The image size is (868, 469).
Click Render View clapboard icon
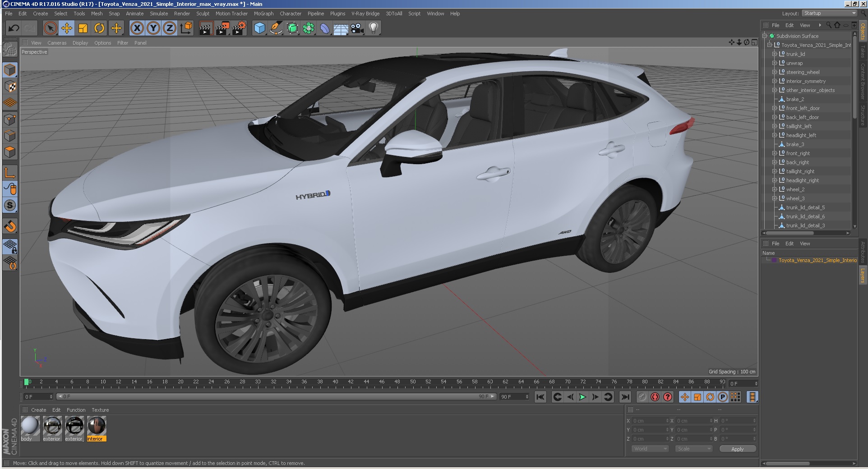(x=206, y=28)
